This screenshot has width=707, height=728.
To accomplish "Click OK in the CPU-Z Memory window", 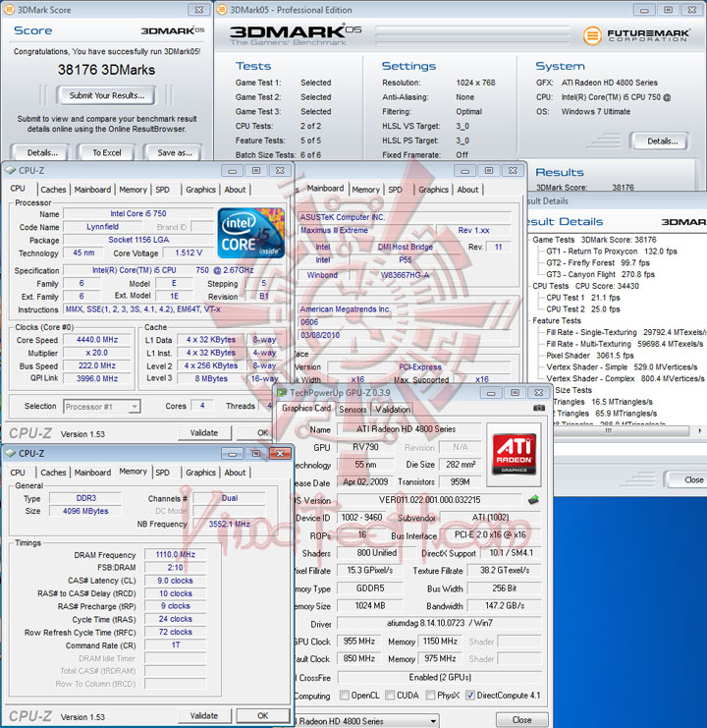I will click(263, 715).
